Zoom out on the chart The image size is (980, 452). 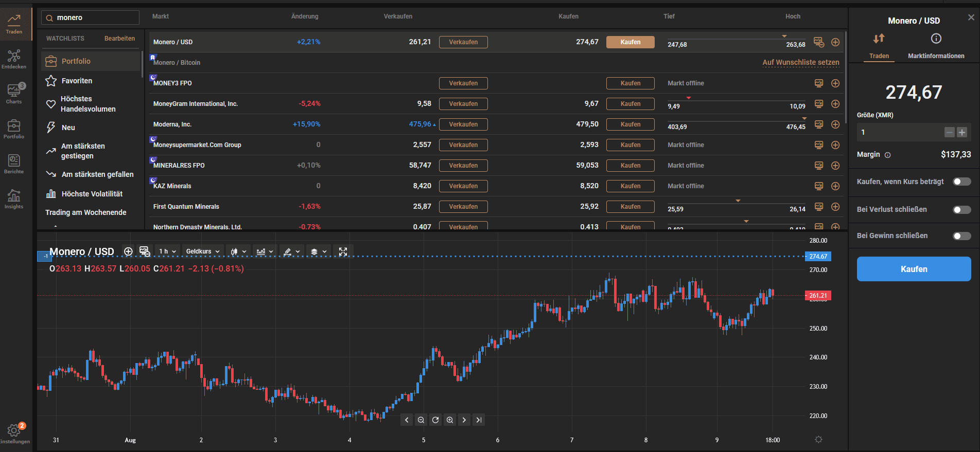tap(421, 420)
